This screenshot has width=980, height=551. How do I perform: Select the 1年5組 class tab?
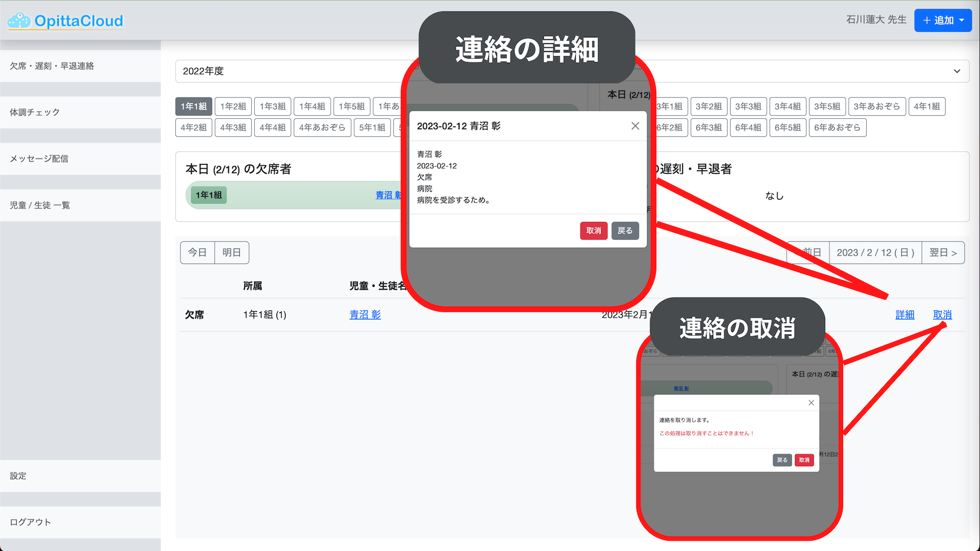click(352, 106)
